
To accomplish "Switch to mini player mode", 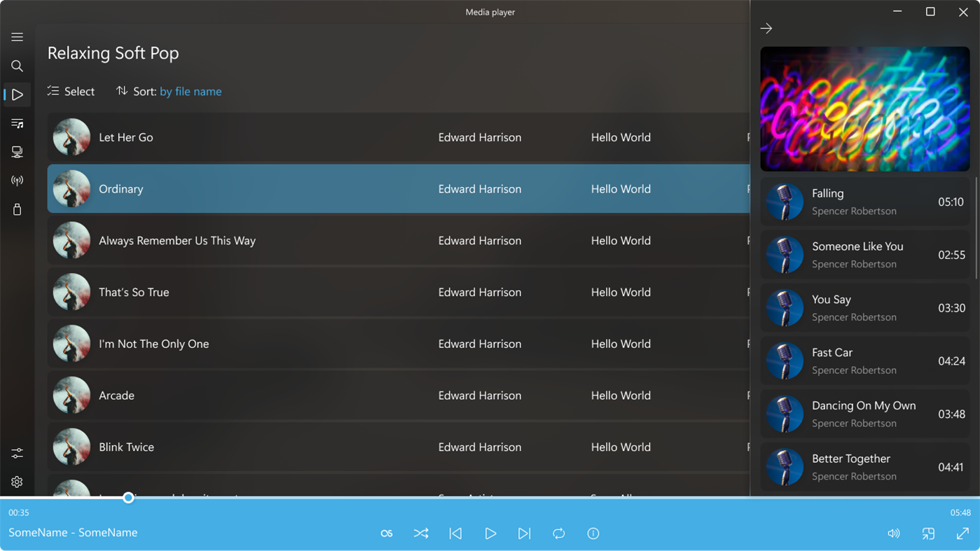I will 929,533.
